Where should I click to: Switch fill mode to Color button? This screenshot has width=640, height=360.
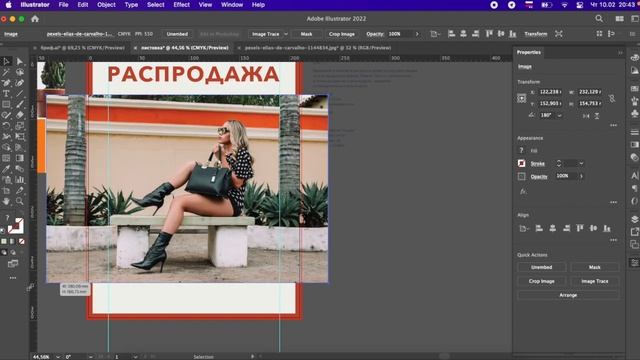click(x=4, y=242)
